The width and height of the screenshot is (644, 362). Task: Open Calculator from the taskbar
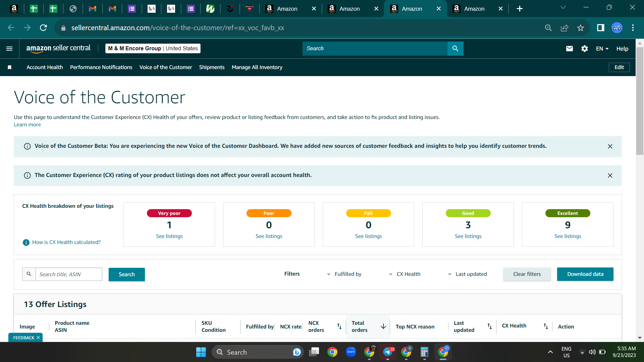point(424,352)
